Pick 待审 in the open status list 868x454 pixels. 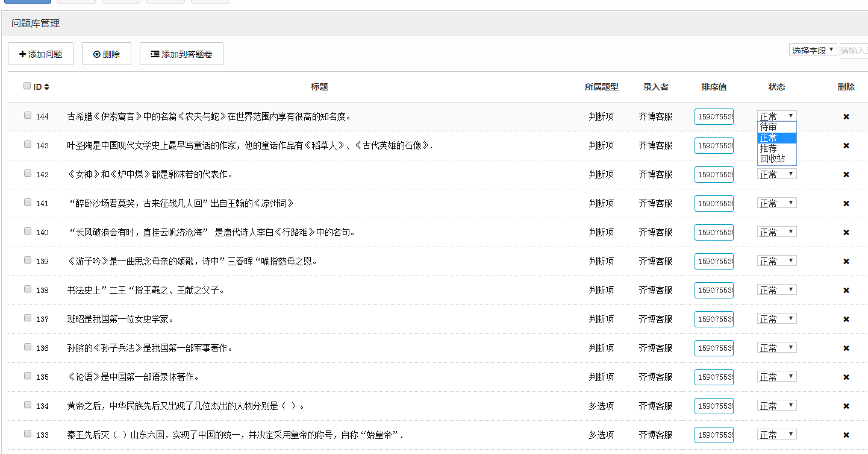(x=769, y=127)
